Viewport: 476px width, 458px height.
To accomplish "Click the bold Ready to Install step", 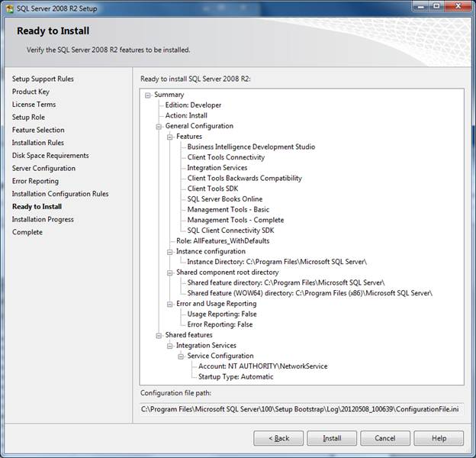I will (x=37, y=207).
